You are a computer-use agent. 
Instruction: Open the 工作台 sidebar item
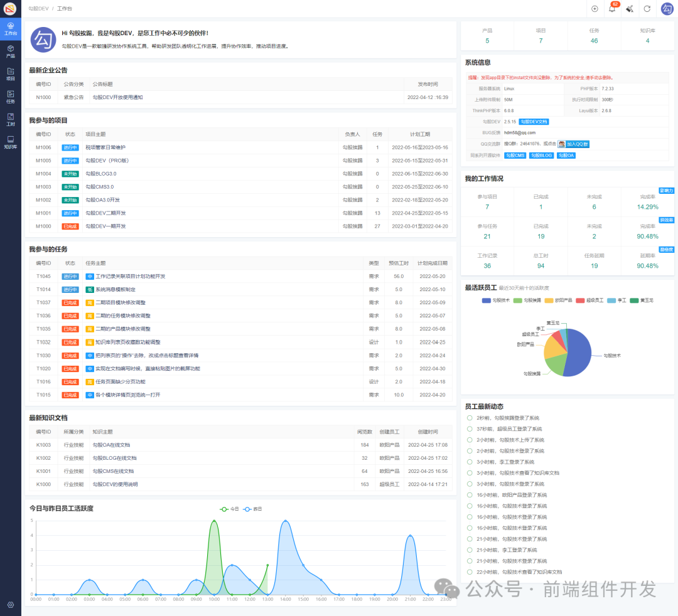pos(11,29)
